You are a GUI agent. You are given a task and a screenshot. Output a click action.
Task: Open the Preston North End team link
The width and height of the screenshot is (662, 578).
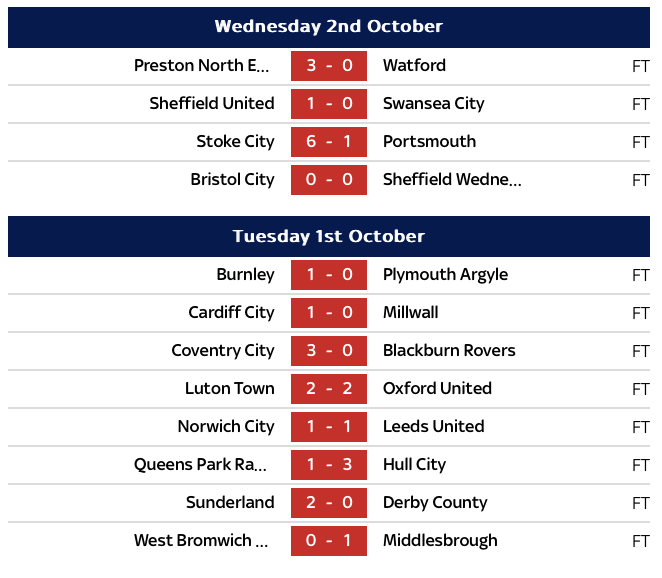pyautogui.click(x=202, y=66)
